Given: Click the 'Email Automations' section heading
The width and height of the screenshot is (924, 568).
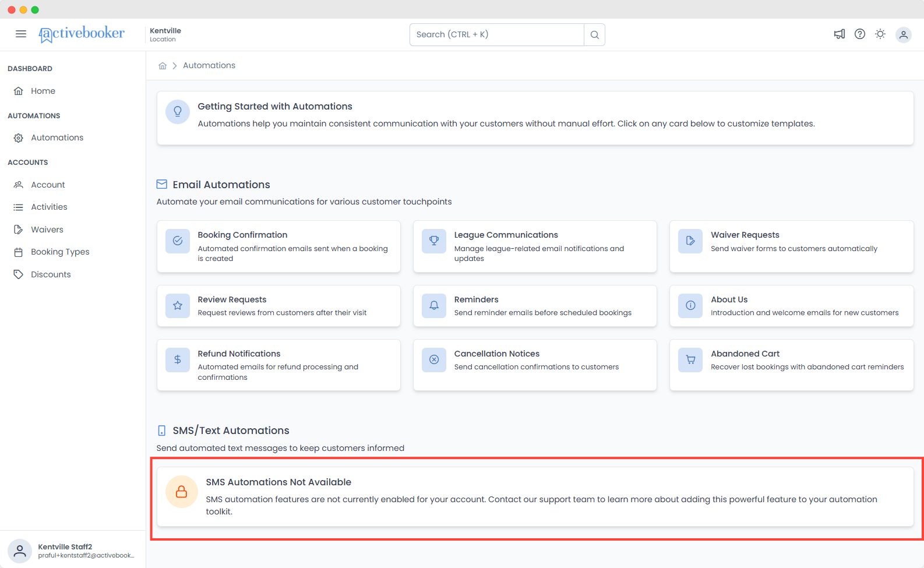Looking at the screenshot, I should coord(221,185).
